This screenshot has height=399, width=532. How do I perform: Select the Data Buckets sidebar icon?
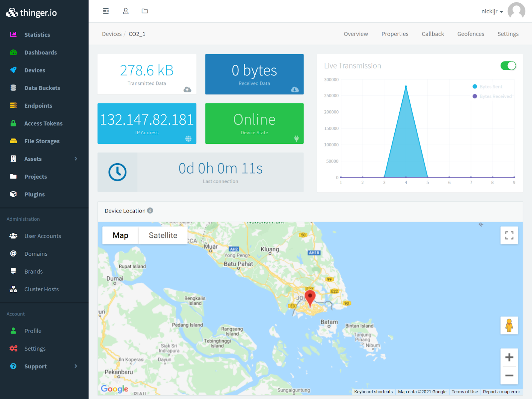click(13, 88)
